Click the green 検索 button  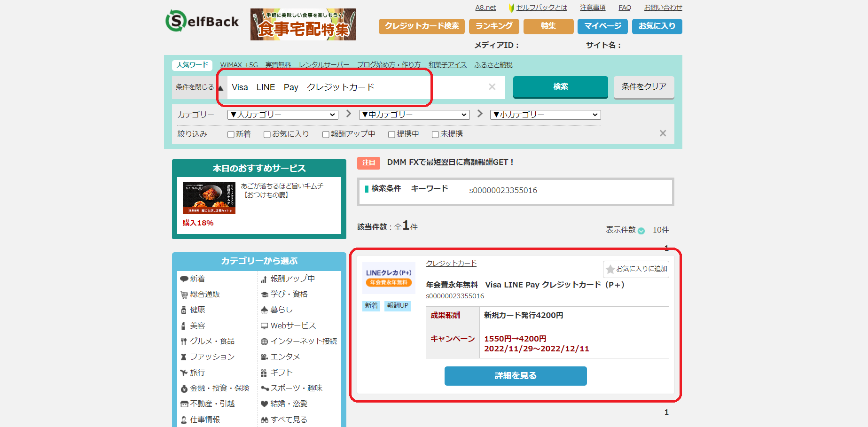click(x=561, y=87)
